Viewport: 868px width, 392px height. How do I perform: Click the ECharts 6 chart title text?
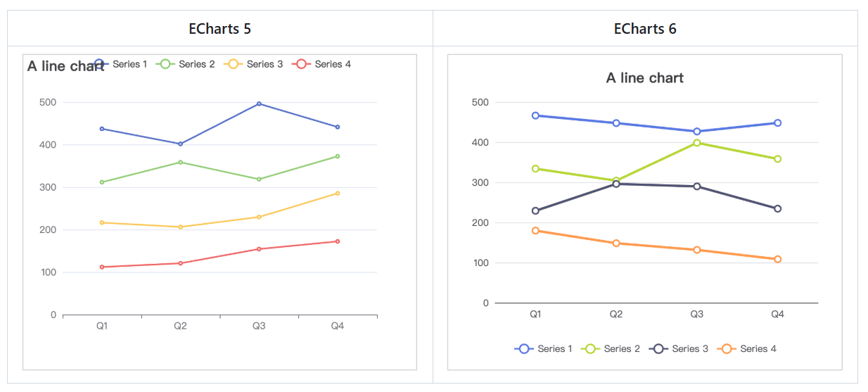[x=644, y=78]
